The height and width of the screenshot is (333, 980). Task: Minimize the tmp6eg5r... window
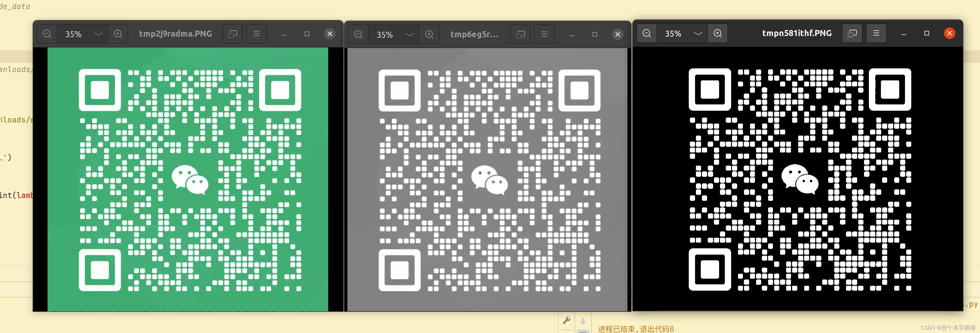[572, 35]
